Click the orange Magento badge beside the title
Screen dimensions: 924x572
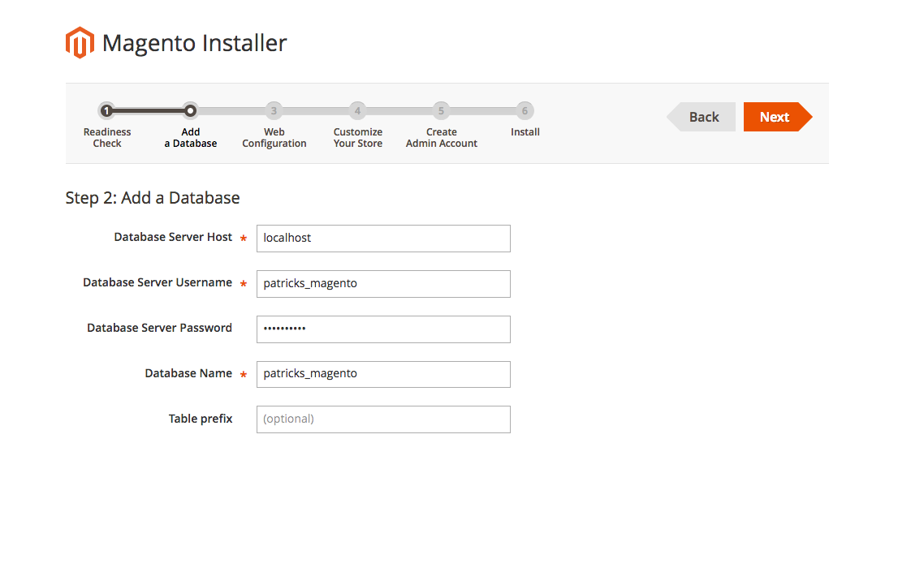click(x=78, y=42)
